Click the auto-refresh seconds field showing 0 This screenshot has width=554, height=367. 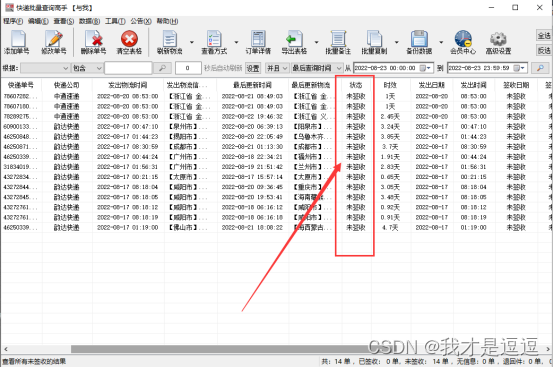tap(188, 68)
